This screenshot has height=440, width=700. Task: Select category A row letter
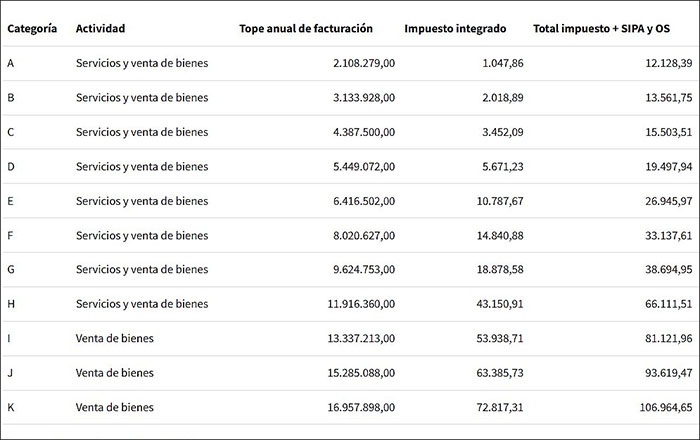[11, 63]
